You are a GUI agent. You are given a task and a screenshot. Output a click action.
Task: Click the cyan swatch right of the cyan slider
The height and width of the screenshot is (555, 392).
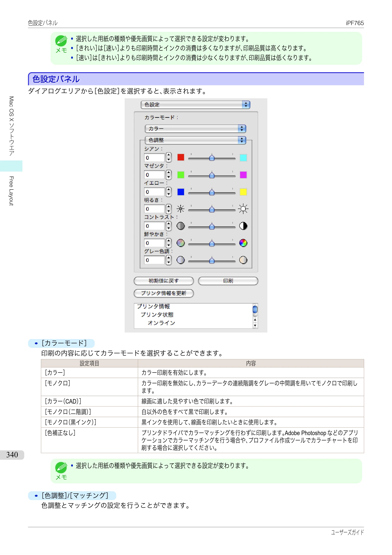(x=243, y=158)
